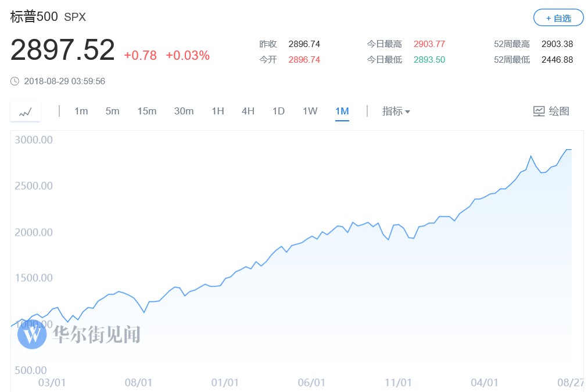Click the 2897.52 current price
588x392 pixels.
(x=63, y=50)
